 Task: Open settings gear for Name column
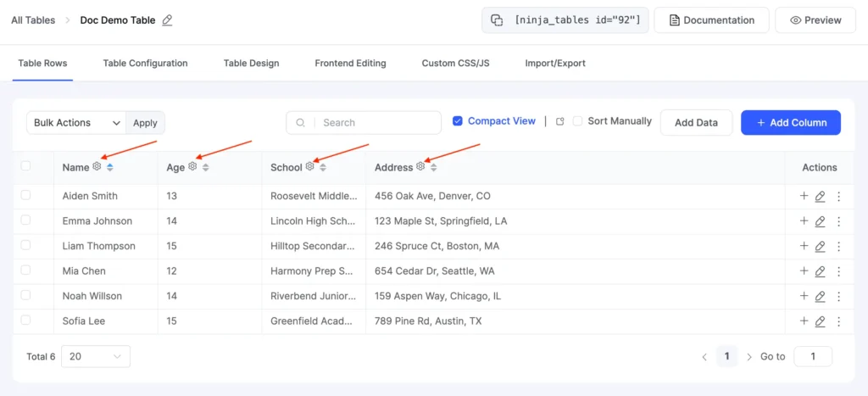pos(97,166)
